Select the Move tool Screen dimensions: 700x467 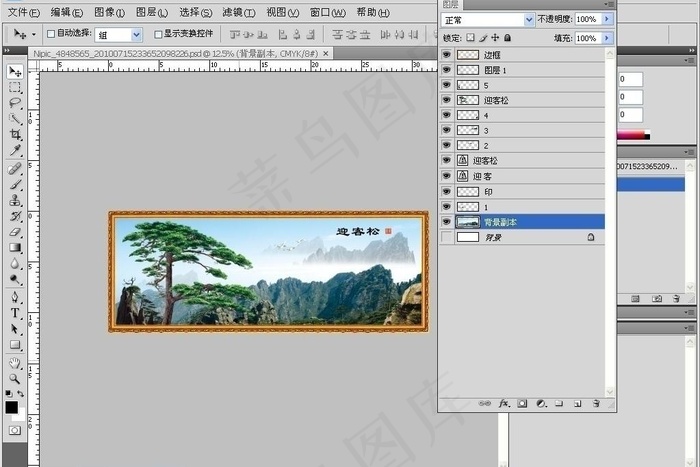tap(15, 71)
